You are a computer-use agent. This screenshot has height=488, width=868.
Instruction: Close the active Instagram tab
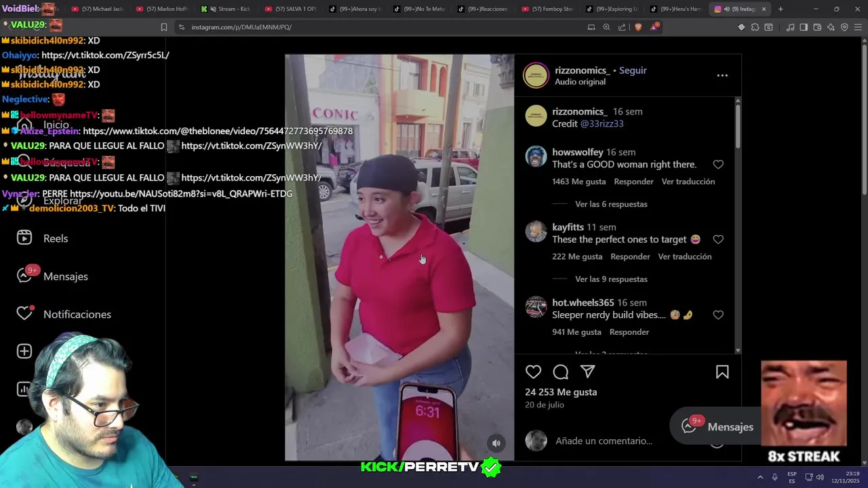764,9
